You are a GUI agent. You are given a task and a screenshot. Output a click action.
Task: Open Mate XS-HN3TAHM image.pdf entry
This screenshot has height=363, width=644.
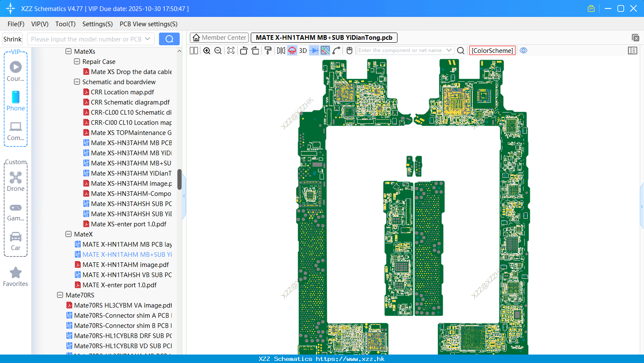(x=131, y=183)
